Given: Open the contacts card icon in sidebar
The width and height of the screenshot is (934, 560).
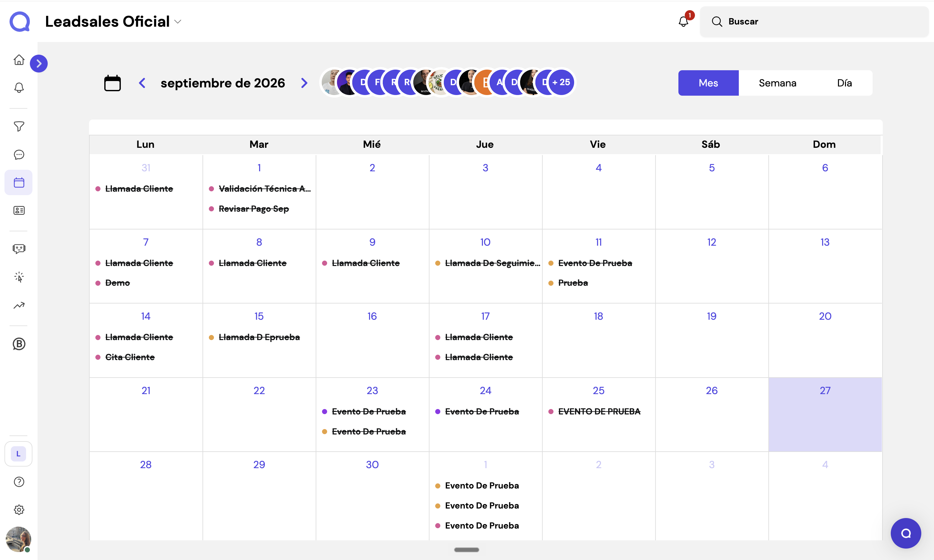Looking at the screenshot, I should (x=19, y=211).
